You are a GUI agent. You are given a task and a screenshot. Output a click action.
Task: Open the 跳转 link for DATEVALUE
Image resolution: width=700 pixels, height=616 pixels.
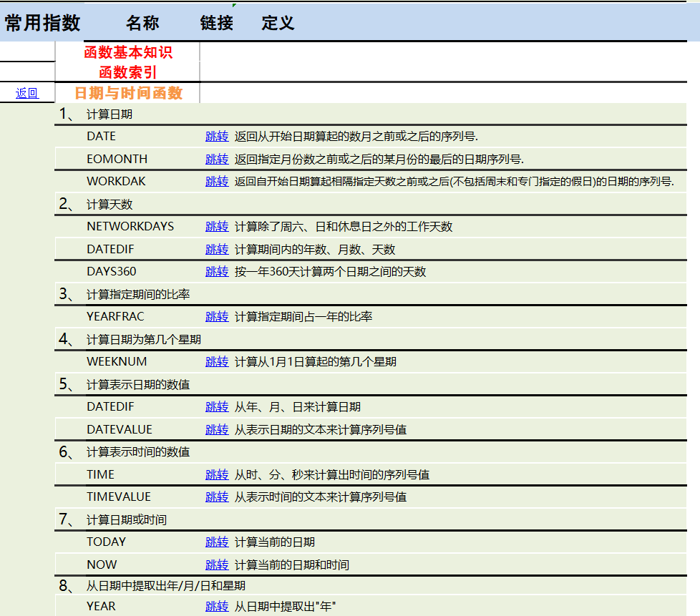tap(217, 429)
